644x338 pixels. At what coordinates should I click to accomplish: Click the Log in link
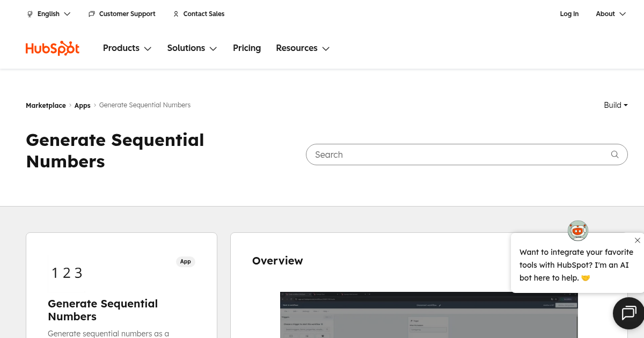point(569,14)
